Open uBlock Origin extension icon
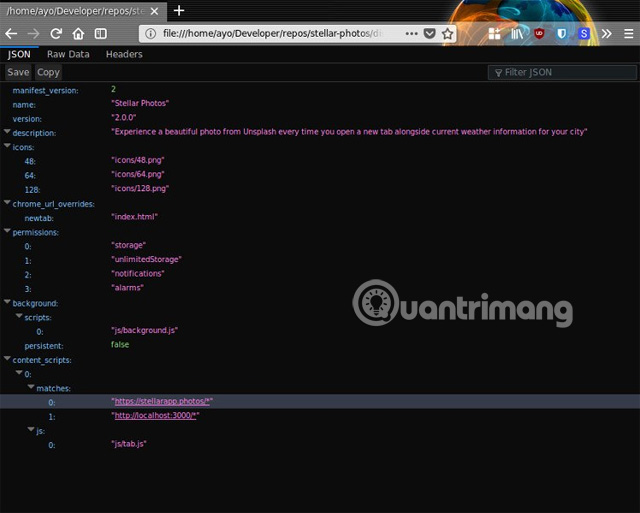The height and width of the screenshot is (513, 640). (x=539, y=33)
